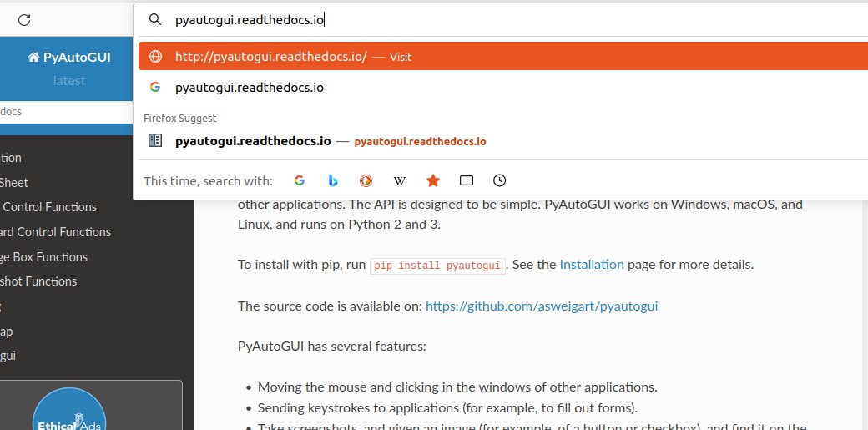
Task: Open the Installation link in the page text
Action: coord(592,265)
